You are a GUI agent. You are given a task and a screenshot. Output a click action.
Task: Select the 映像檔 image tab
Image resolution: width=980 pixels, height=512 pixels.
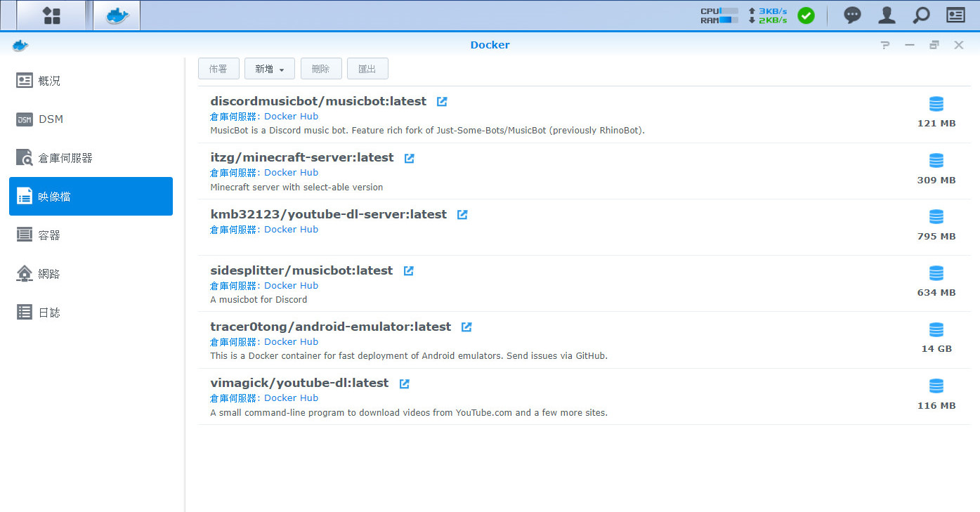(91, 197)
